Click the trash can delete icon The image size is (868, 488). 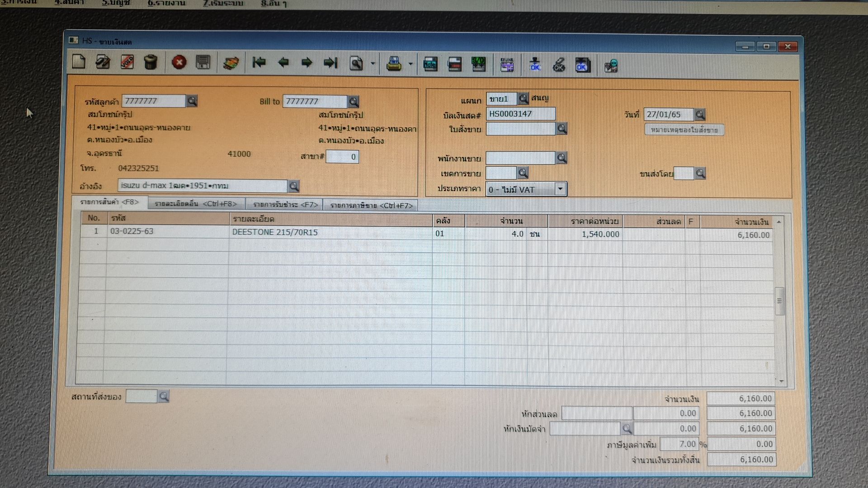[x=151, y=62]
